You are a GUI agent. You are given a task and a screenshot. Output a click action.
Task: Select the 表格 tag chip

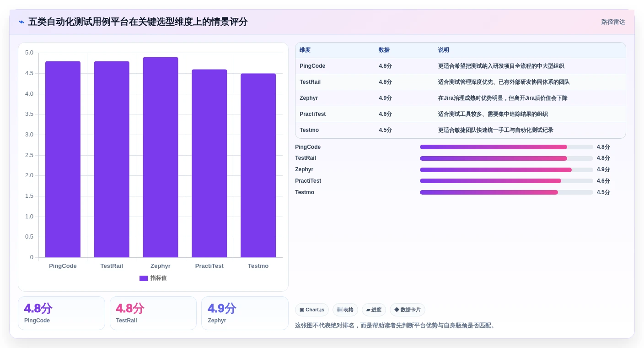pyautogui.click(x=345, y=310)
